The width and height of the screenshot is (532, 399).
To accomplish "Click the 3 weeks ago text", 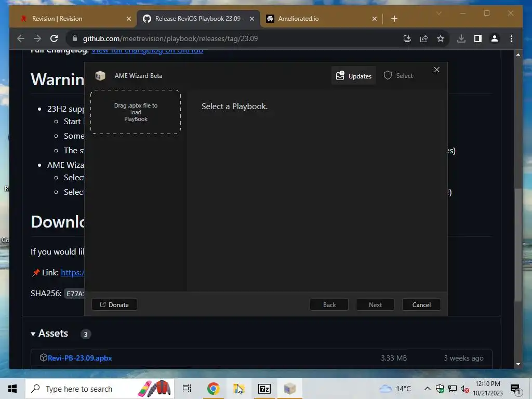I will [x=463, y=358].
